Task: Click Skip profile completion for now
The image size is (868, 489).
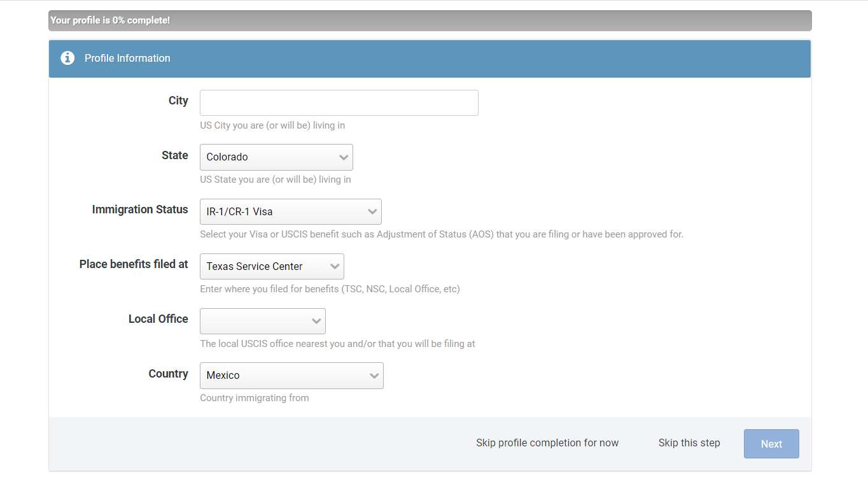Action: click(x=547, y=443)
